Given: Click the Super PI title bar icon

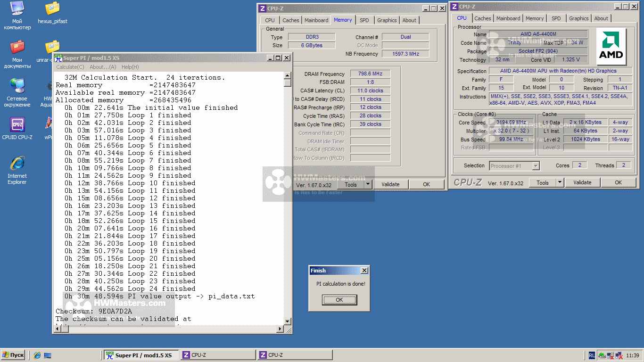Looking at the screenshot, I should pos(58,58).
